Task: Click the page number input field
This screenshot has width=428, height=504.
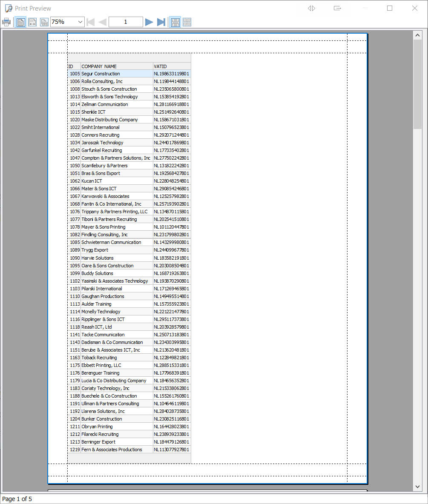Action: pyautogui.click(x=126, y=22)
